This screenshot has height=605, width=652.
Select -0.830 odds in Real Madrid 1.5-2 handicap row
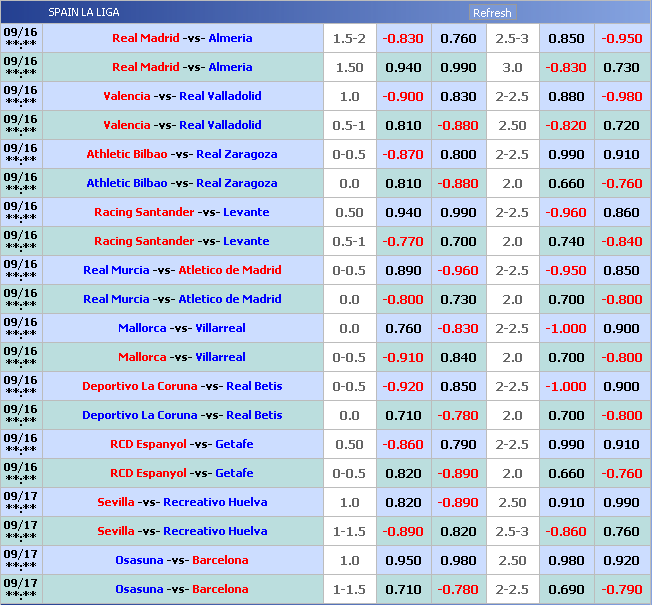403,38
